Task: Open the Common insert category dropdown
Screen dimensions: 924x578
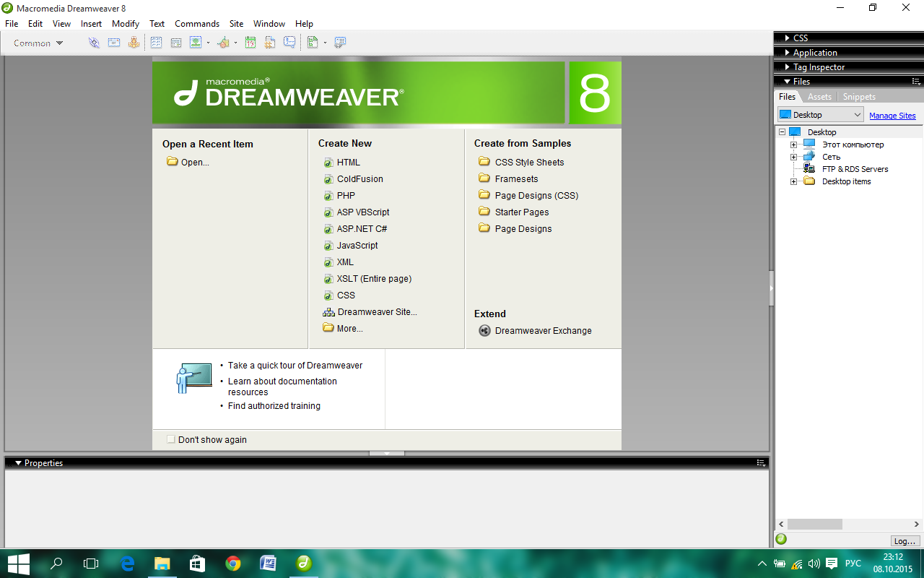Action: pyautogui.click(x=38, y=43)
